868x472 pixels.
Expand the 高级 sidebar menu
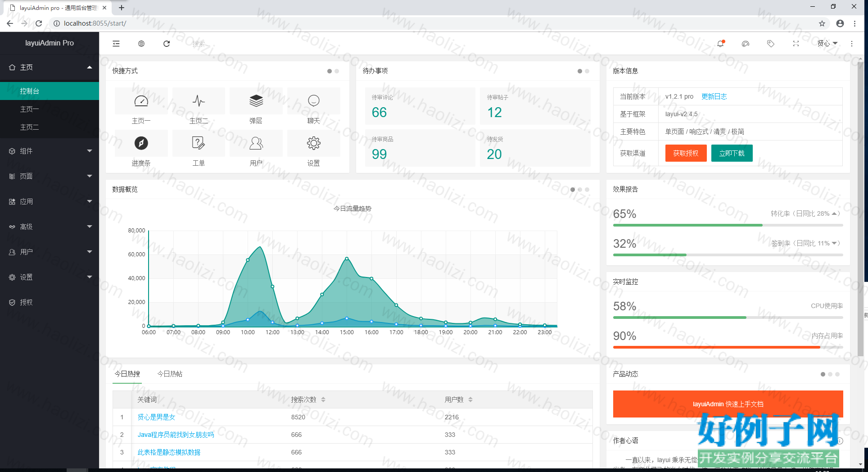click(x=50, y=227)
